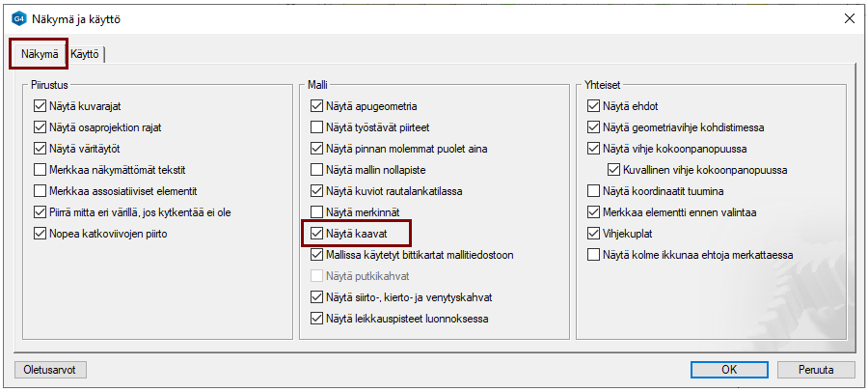The height and width of the screenshot is (392, 868).
Task: Uncheck Näytä kuvarajat checkbox
Action: (41, 106)
